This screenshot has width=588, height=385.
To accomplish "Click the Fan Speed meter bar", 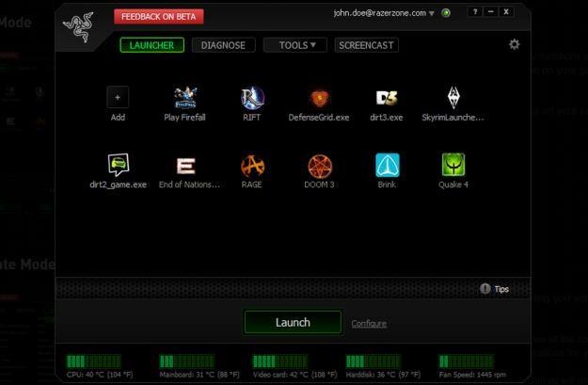I will pyautogui.click(x=466, y=361).
